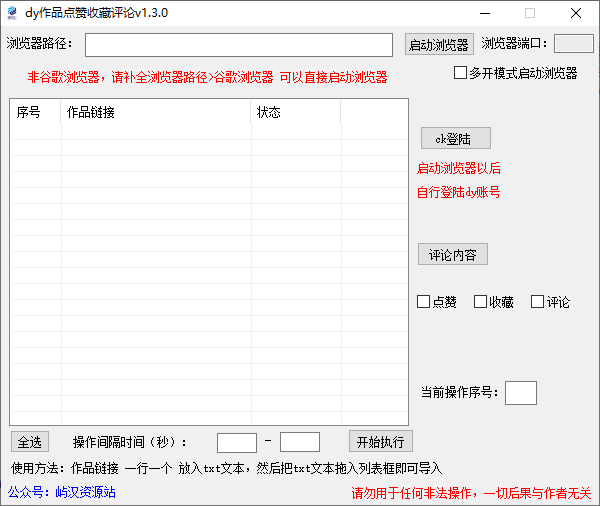The height and width of the screenshot is (506, 600).
Task: Open the 评论内容 button
Action: [453, 254]
